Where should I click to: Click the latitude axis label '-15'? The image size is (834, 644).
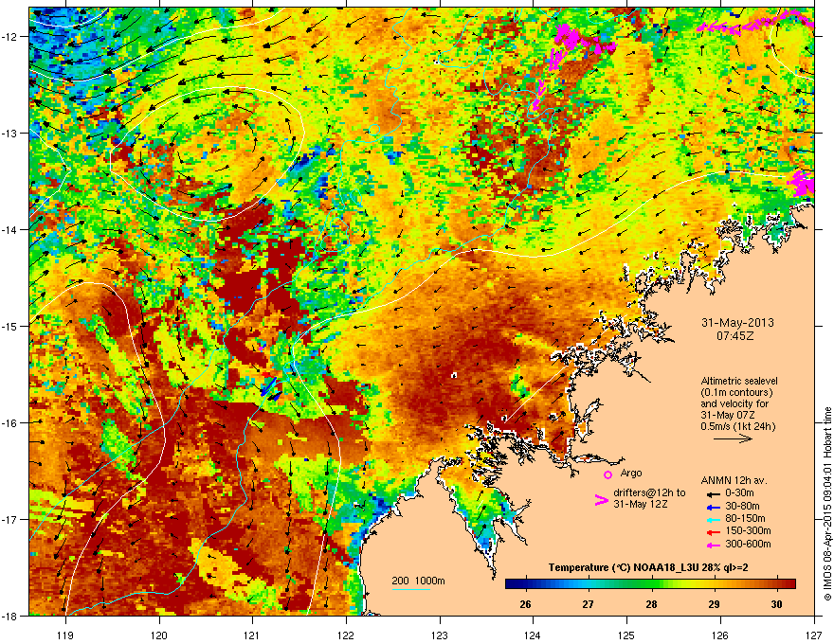tap(9, 326)
